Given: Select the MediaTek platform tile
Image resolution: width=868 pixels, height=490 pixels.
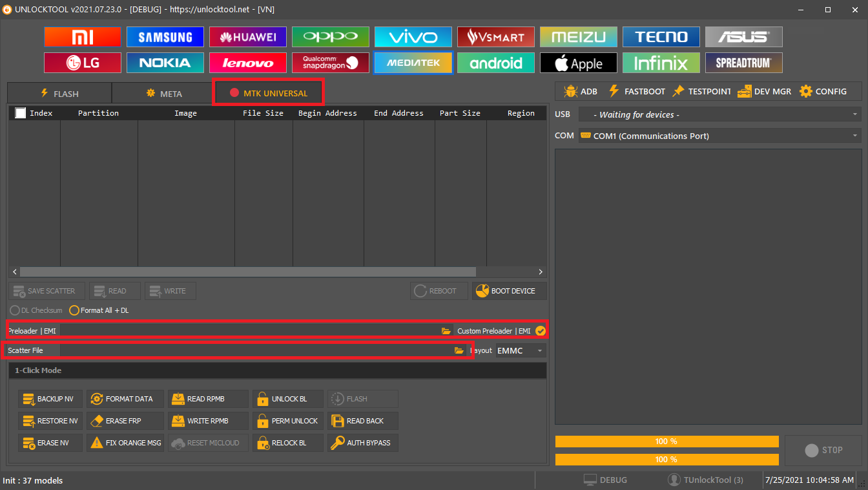Looking at the screenshot, I should pos(413,63).
